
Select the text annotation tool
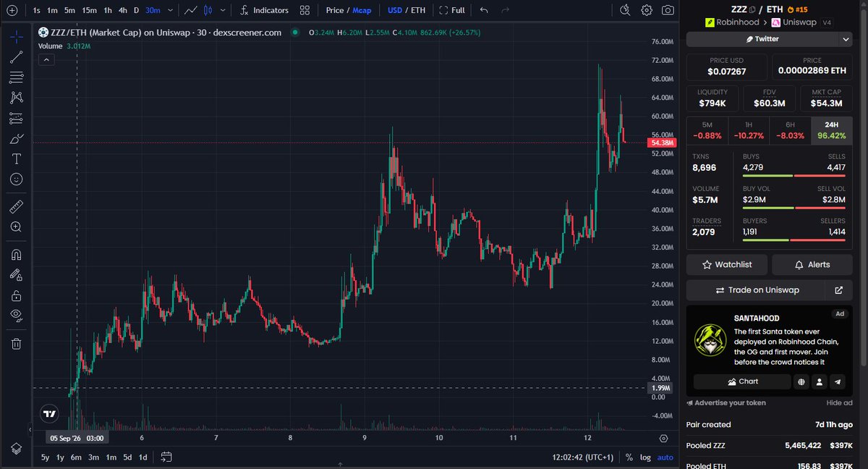pos(17,159)
